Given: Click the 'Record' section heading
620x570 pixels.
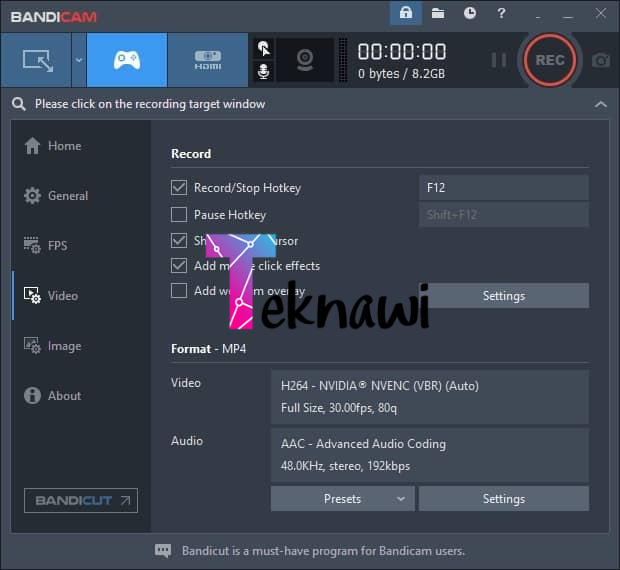Looking at the screenshot, I should pyautogui.click(x=191, y=154).
